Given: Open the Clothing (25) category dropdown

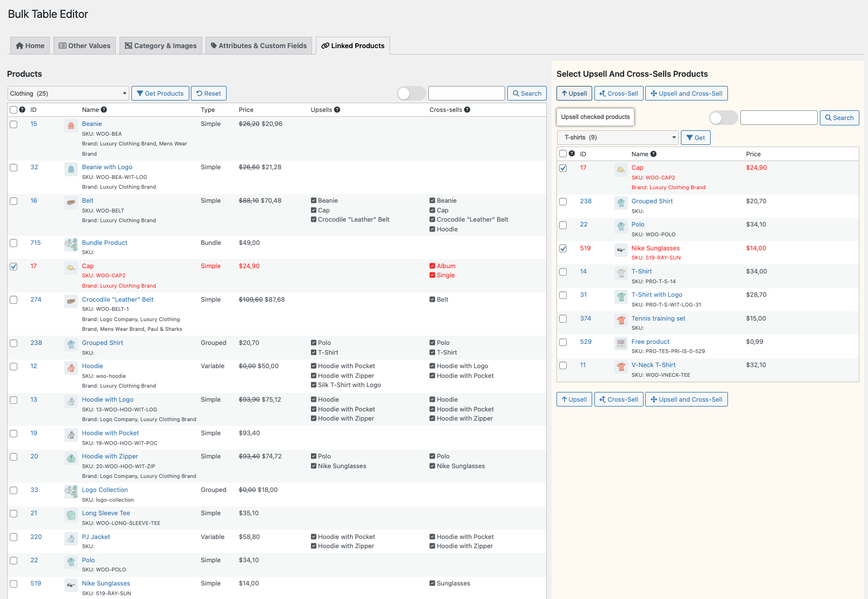Looking at the screenshot, I should tap(68, 93).
